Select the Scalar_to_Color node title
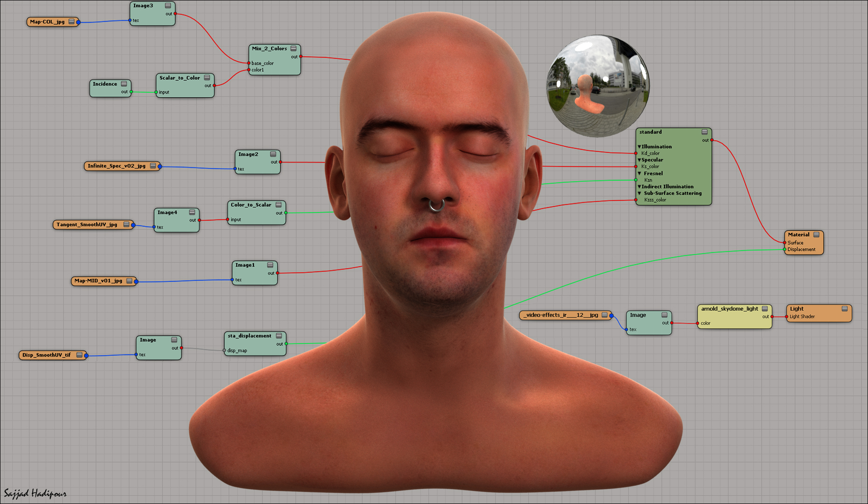 click(180, 78)
